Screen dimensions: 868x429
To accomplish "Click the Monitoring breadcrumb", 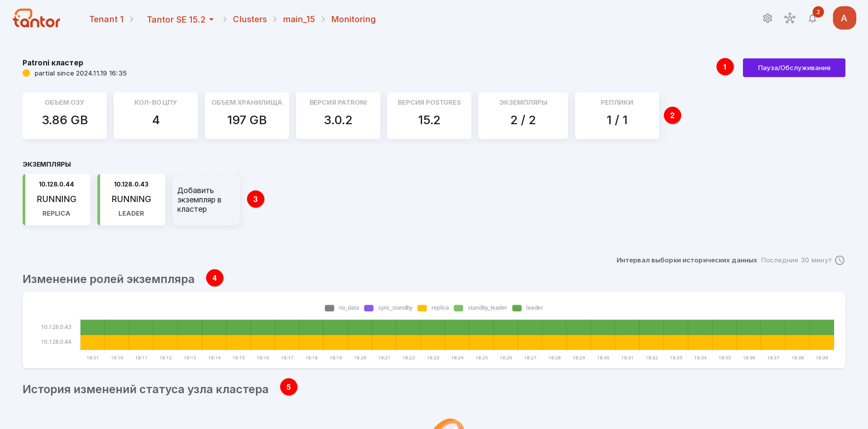I will coord(354,19).
